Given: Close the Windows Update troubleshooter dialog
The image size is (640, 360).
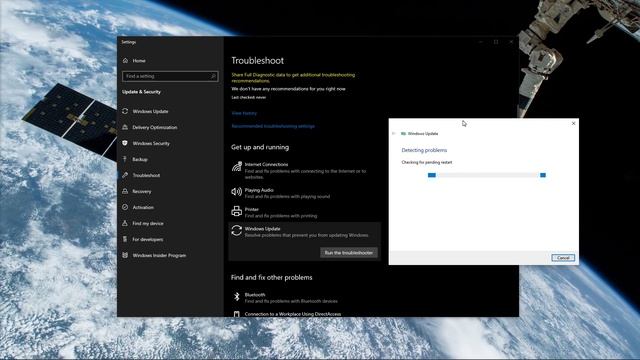Looking at the screenshot, I should (x=573, y=123).
